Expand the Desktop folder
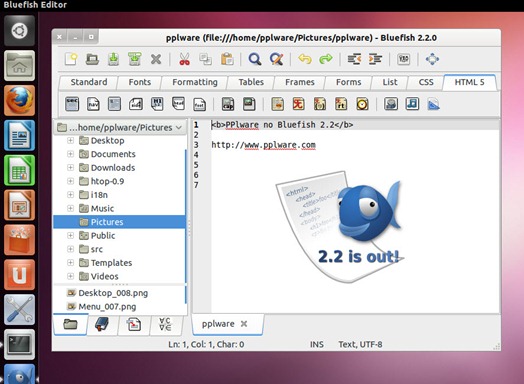Viewport: 524px width, 384px height. click(x=70, y=140)
